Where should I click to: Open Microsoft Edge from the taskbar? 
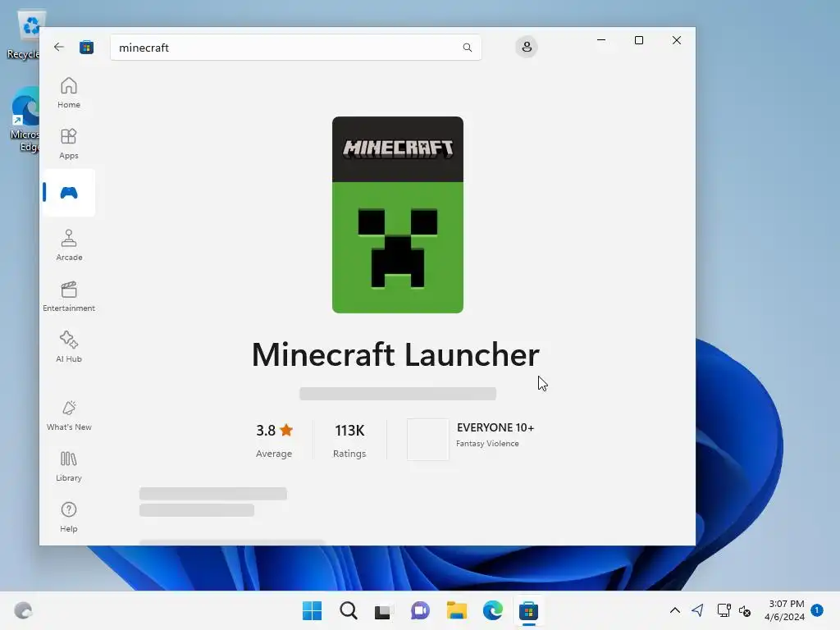pyautogui.click(x=492, y=610)
